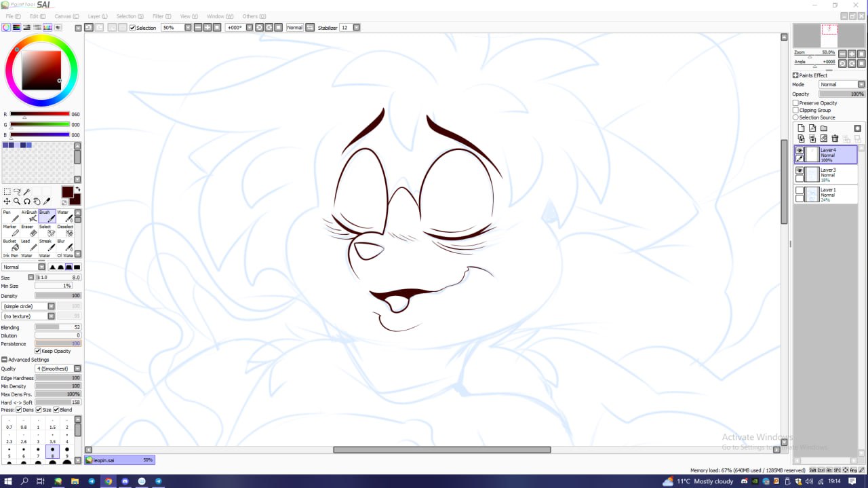Switch to the leopin.sai document tab
868x488 pixels.
click(119, 460)
